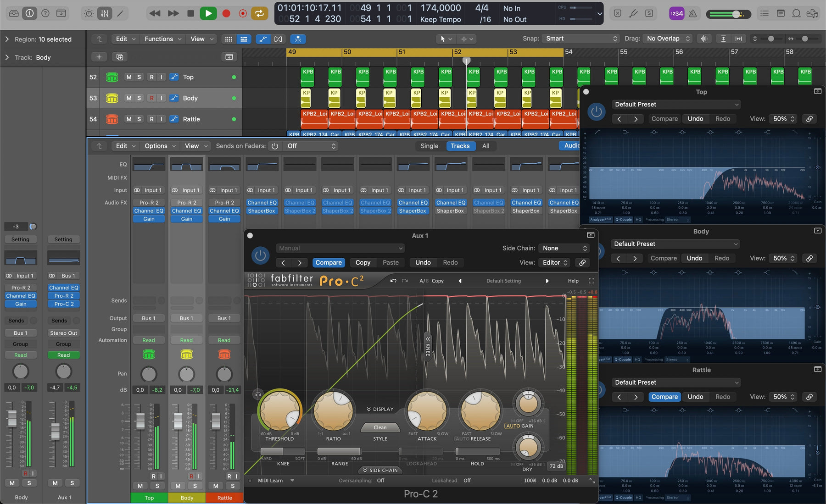Open the mixer View menu
Viewport: 826px width, 504px height.
click(196, 146)
